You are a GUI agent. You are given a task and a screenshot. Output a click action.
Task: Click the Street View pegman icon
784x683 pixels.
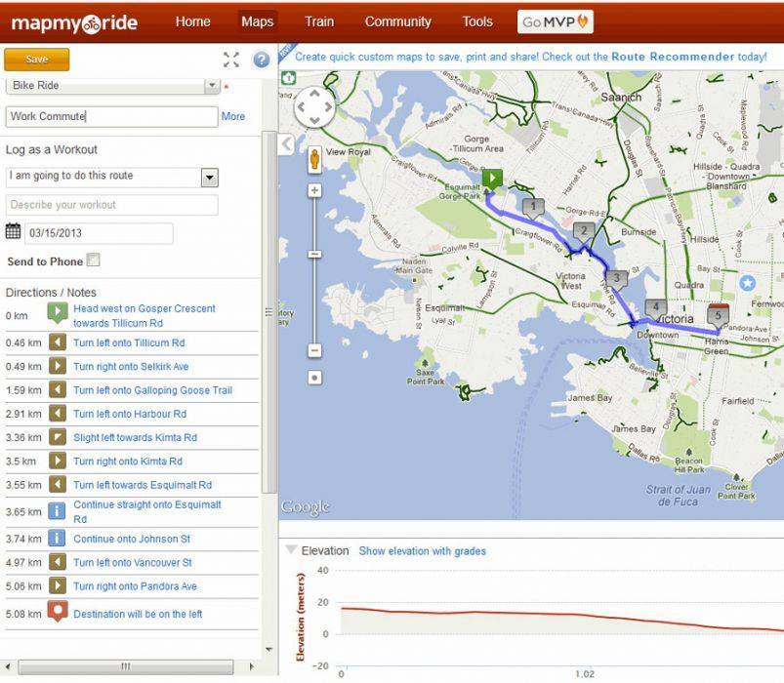[314, 159]
